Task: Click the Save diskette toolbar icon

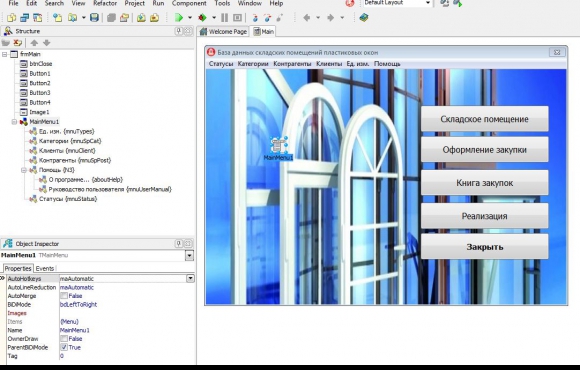Action: 94,17
